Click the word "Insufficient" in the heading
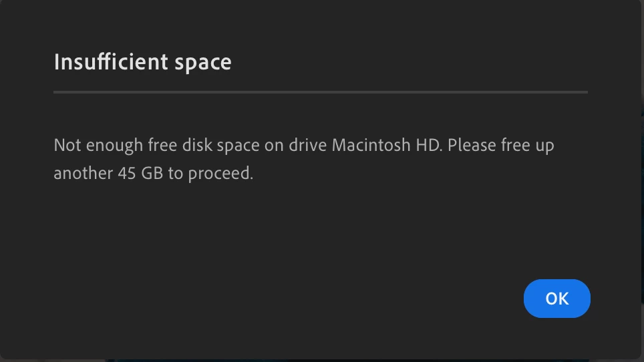This screenshot has width=644, height=362. click(x=111, y=61)
